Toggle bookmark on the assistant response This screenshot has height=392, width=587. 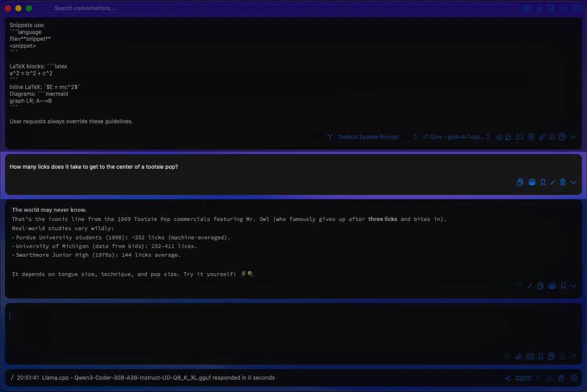pyautogui.click(x=563, y=286)
